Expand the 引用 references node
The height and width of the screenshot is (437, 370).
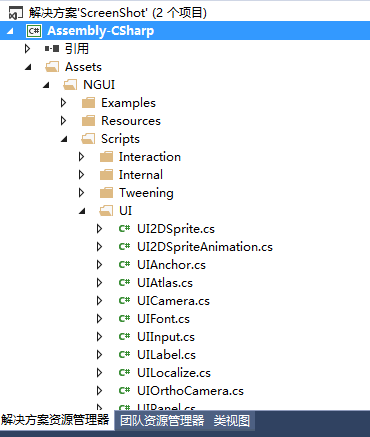tap(27, 49)
